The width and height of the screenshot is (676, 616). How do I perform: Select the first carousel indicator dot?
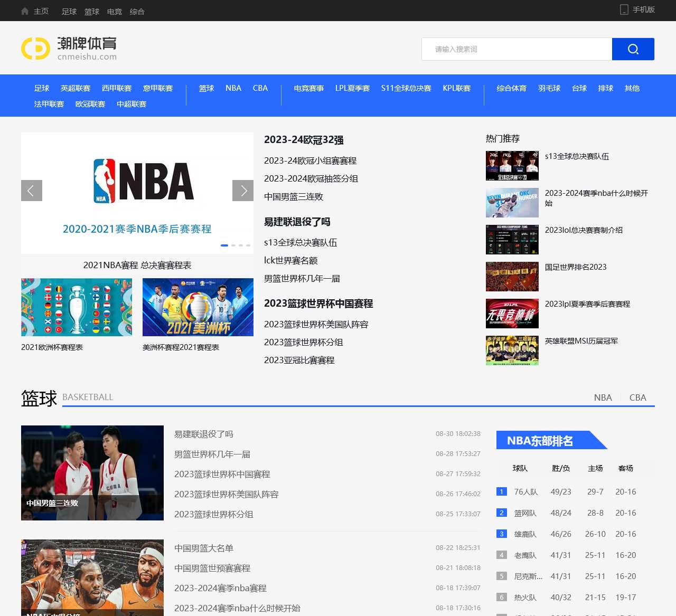click(224, 245)
